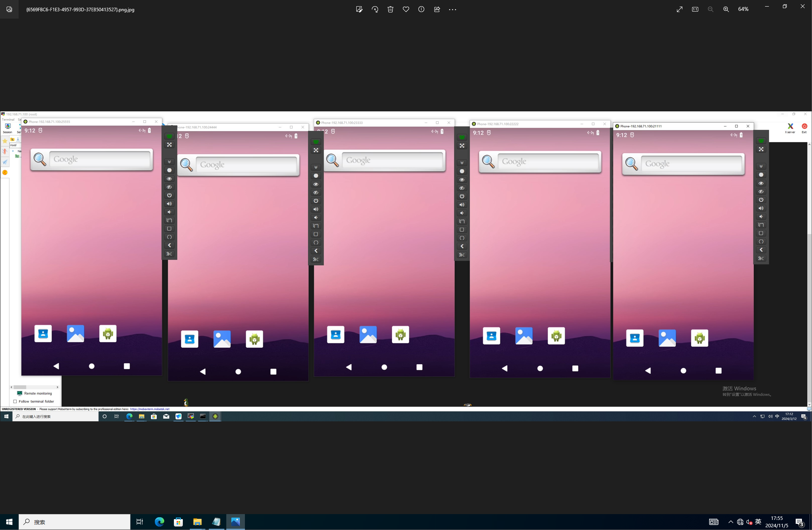
Task: Open File Explorer from the taskbar
Action: [197, 522]
